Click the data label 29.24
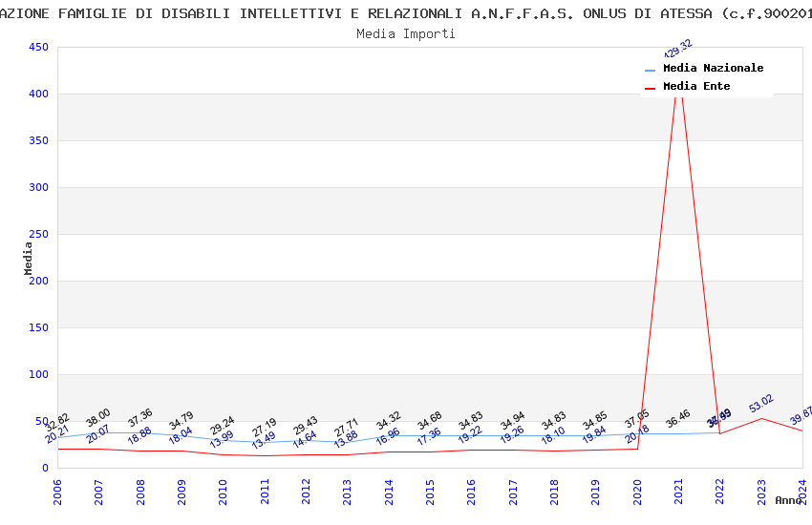The width and height of the screenshot is (812, 525). [223, 426]
